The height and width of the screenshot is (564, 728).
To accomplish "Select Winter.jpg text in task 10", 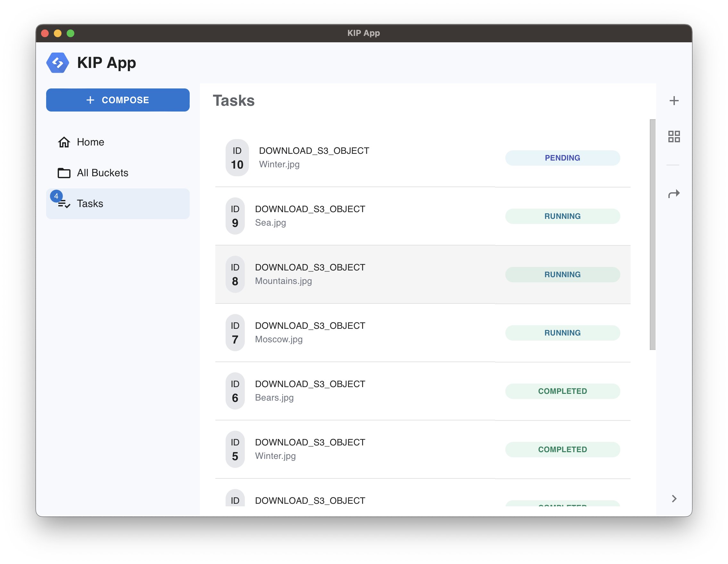I will point(279,165).
